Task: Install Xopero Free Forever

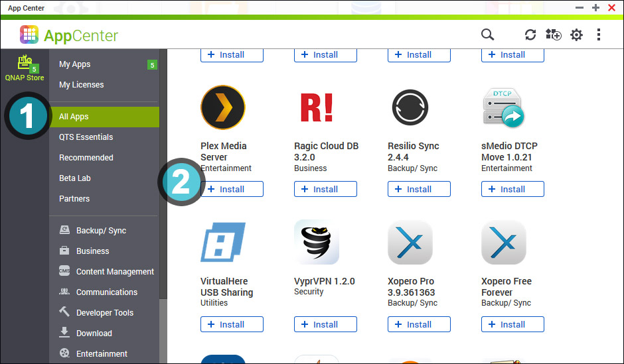Action: click(x=512, y=324)
